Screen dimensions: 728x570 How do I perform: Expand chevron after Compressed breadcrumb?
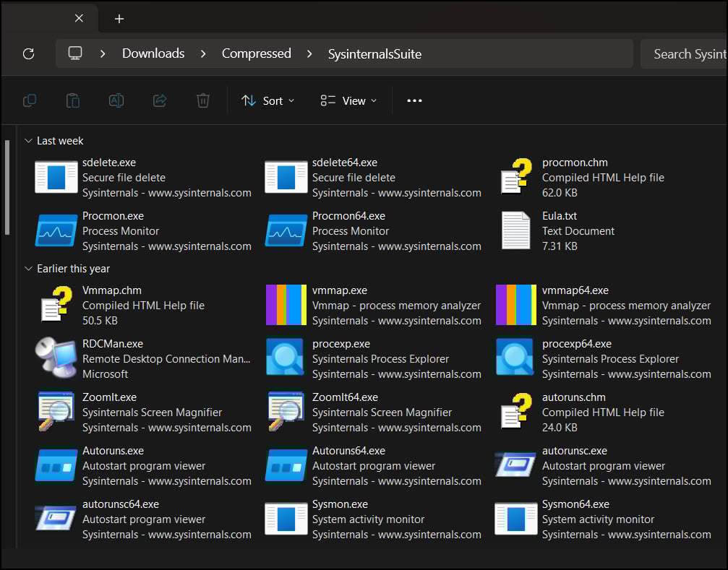(x=309, y=53)
